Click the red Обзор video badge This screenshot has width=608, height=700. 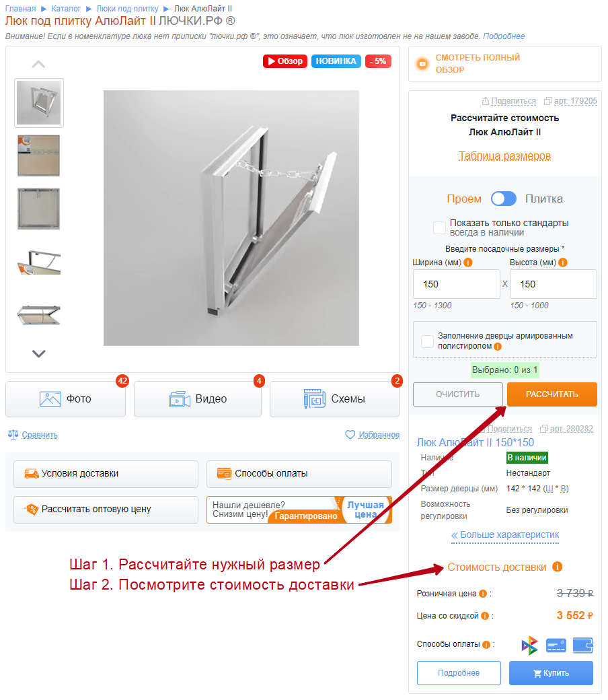[285, 61]
